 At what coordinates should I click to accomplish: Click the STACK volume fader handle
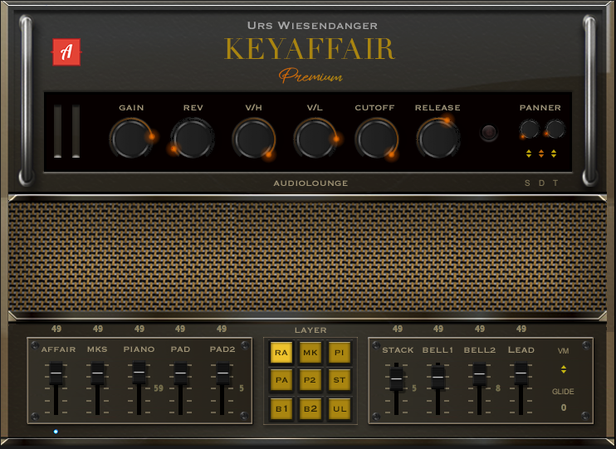396,379
